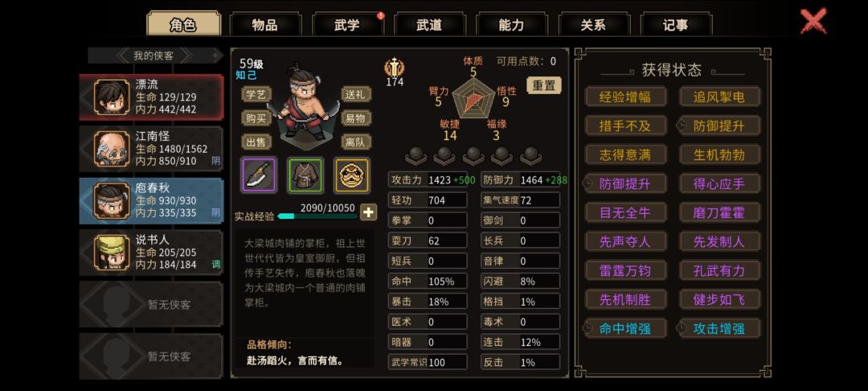Click the 攻击增强 status buff
868x391 pixels.
[719, 328]
